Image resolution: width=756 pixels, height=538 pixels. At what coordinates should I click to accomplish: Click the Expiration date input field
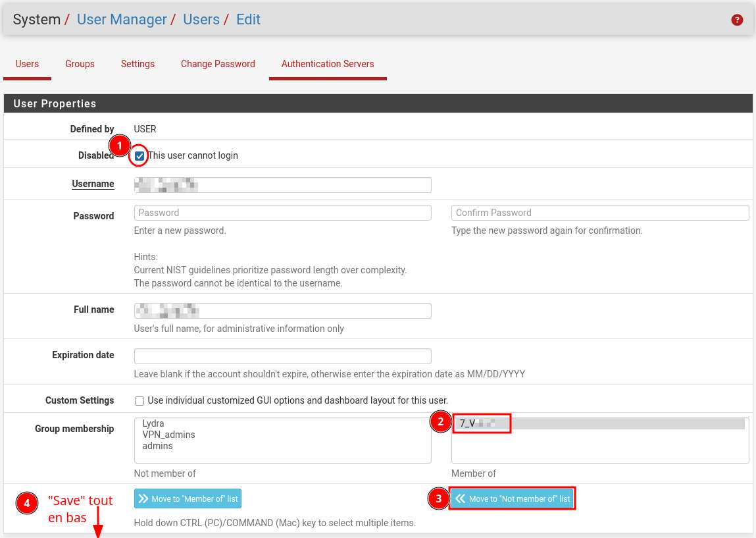click(282, 356)
